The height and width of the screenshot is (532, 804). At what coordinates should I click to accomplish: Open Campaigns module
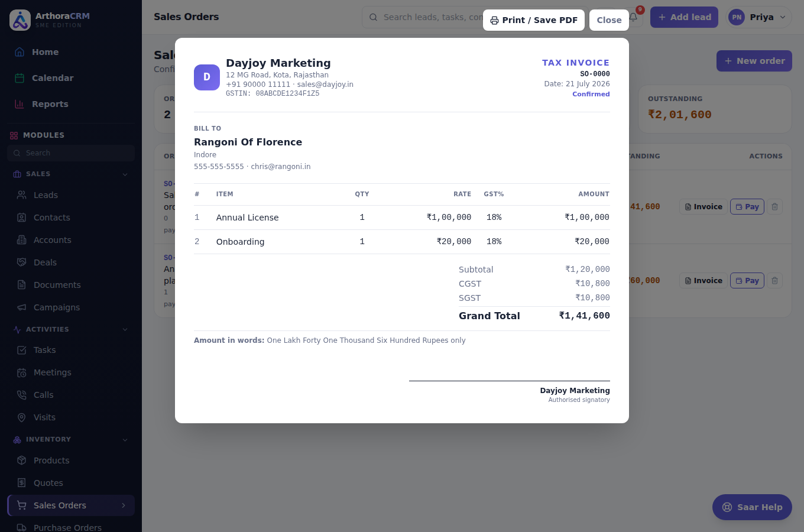click(x=71, y=307)
